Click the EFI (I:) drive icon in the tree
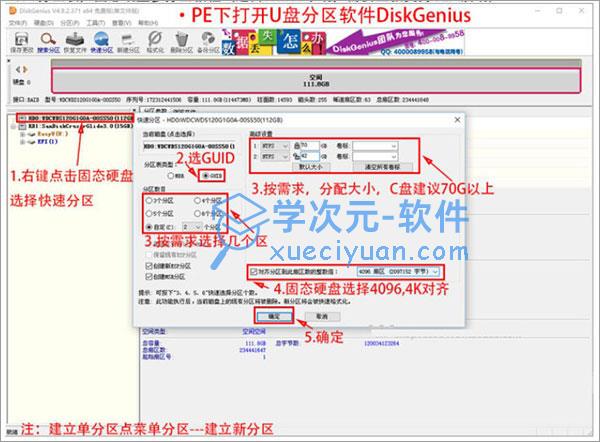The image size is (600, 442). tap(32, 142)
